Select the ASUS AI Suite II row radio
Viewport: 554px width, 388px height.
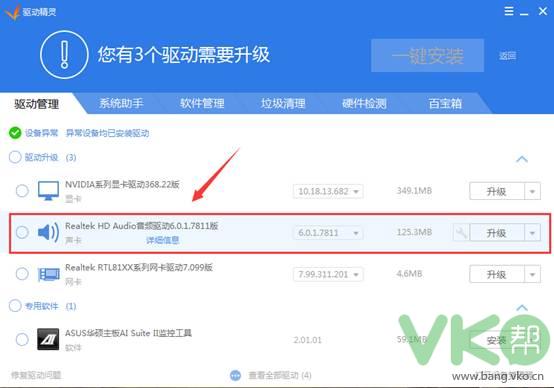22,339
